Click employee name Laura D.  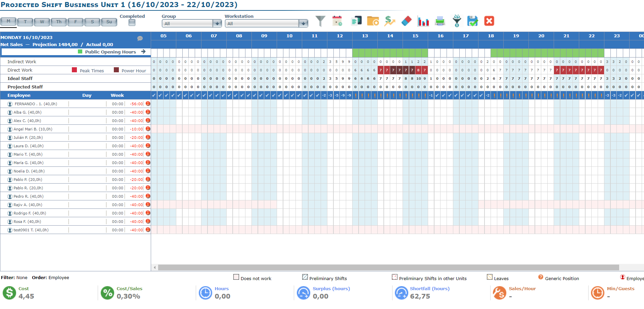coord(29,146)
